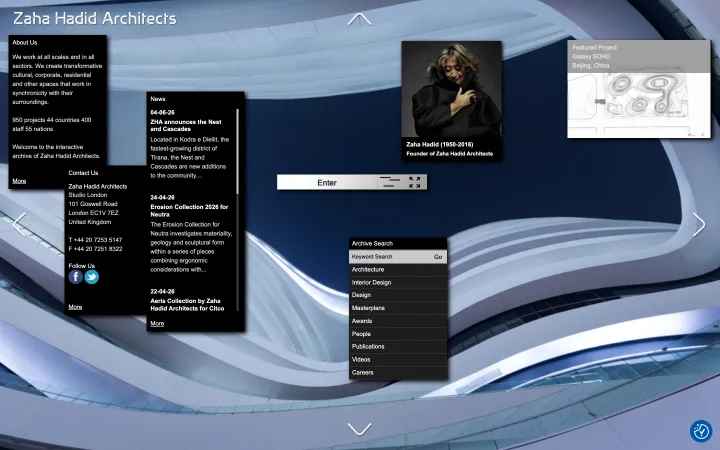This screenshot has width=720, height=450.
Task: Toggle fullscreen icon beside Enter
Action: (415, 182)
